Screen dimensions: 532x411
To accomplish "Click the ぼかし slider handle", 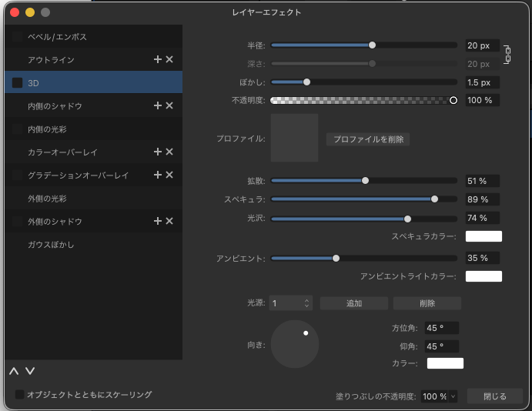I will [x=306, y=82].
